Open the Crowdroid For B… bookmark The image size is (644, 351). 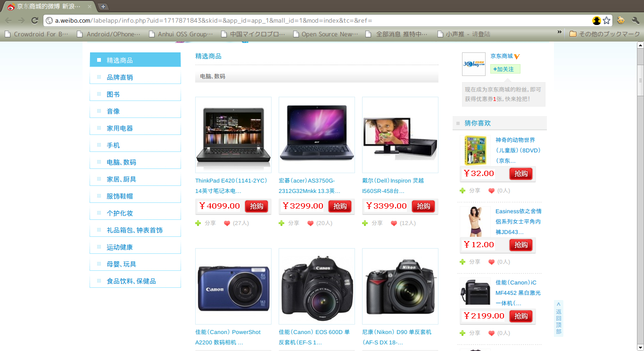coord(36,34)
